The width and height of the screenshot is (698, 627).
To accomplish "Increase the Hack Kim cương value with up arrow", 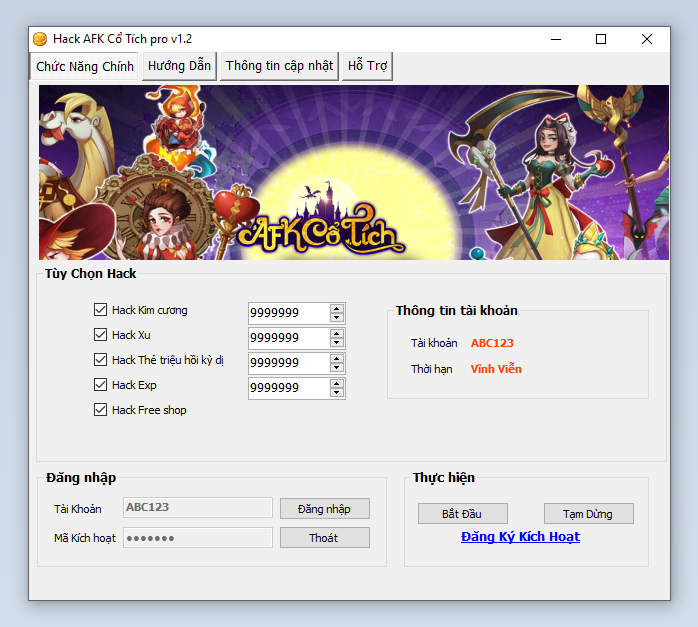I will (337, 308).
